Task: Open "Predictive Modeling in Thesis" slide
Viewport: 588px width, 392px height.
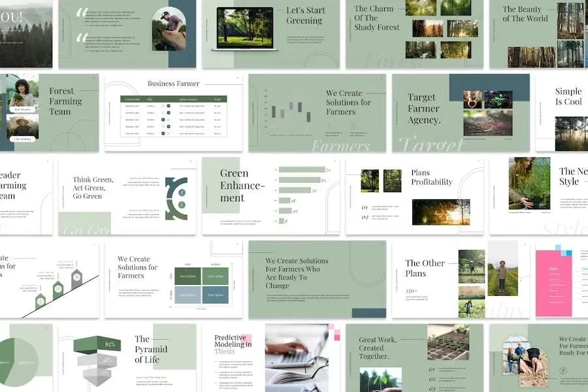Action: click(270, 358)
